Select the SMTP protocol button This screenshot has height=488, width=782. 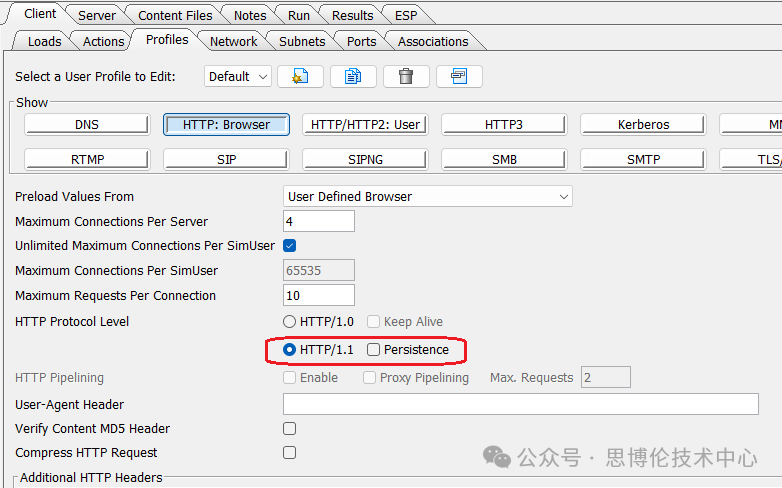coord(643,159)
